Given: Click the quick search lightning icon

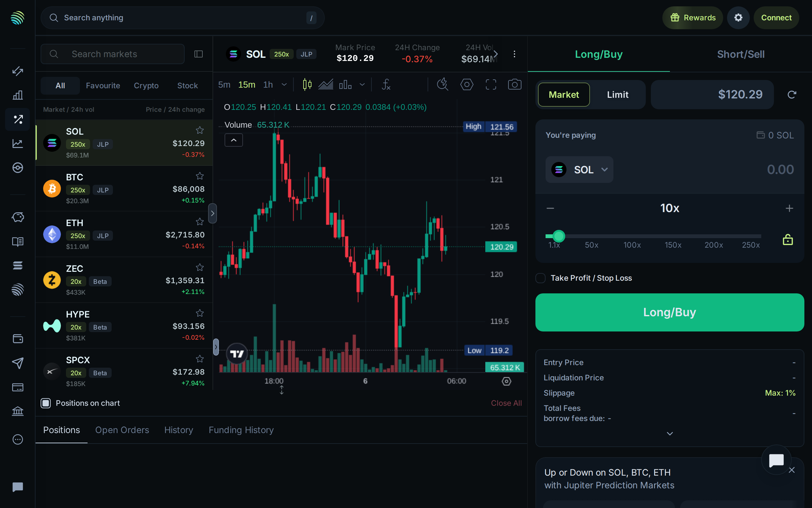Looking at the screenshot, I should click(x=442, y=84).
